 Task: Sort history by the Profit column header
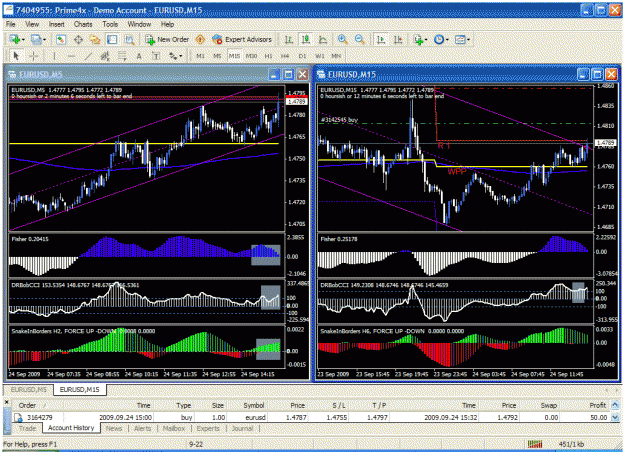(587, 405)
